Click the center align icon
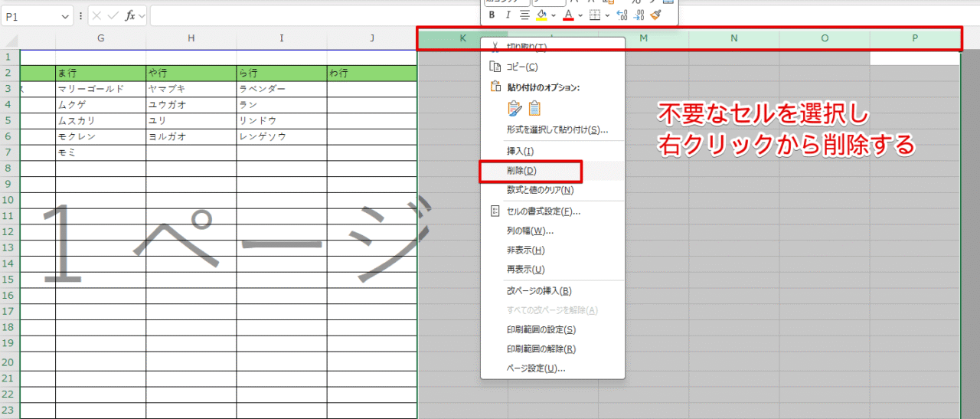Image resolution: width=980 pixels, height=419 pixels. [x=524, y=15]
